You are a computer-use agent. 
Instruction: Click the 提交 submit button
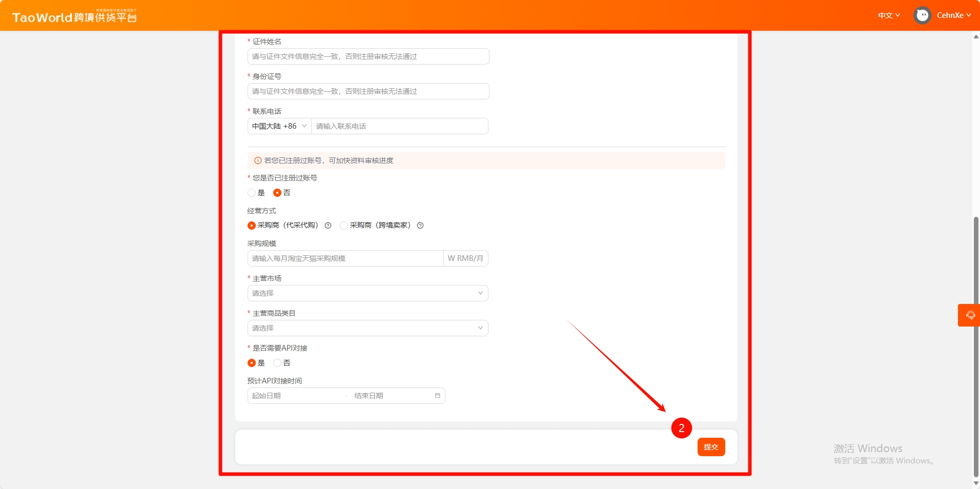click(711, 447)
